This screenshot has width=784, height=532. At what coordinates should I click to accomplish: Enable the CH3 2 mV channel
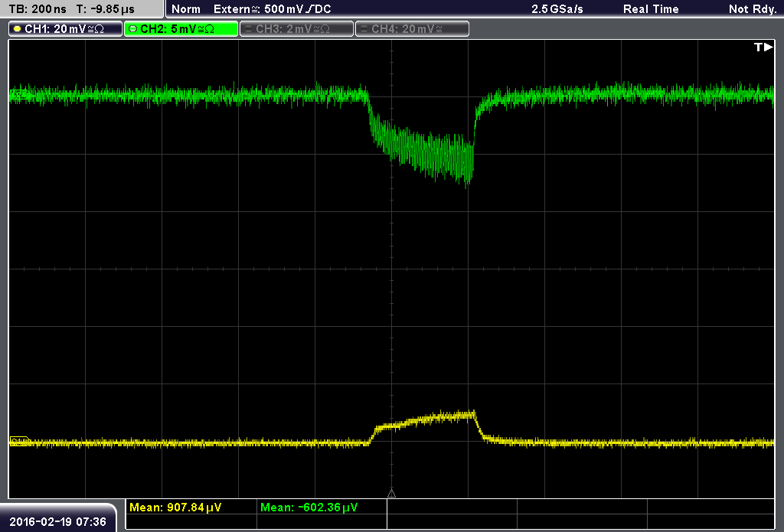pos(296,29)
